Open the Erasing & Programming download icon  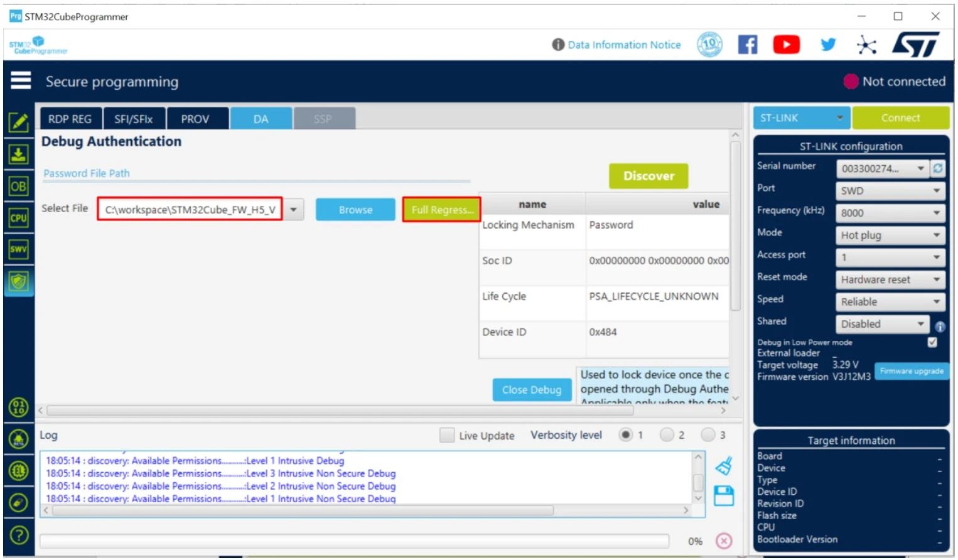(x=18, y=154)
